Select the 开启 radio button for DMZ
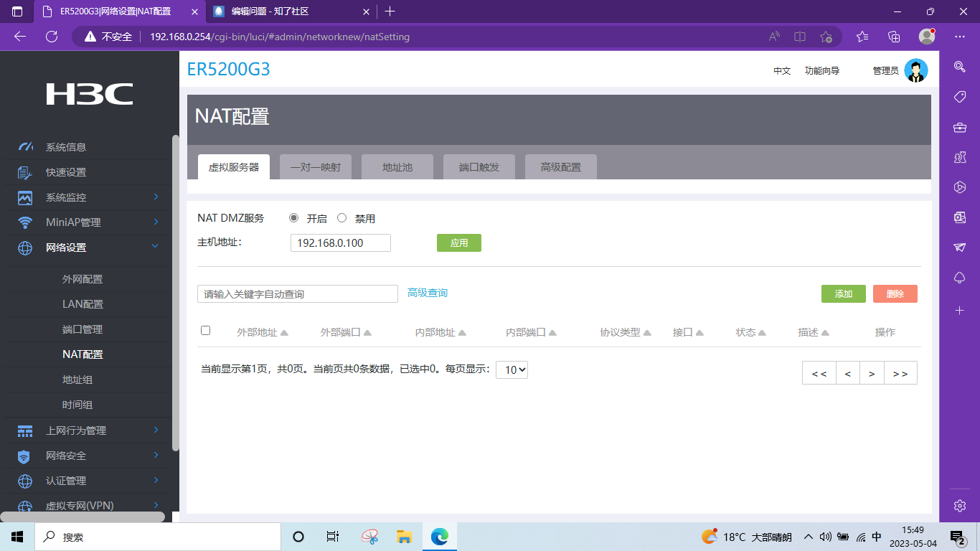Screen dimensions: 980x551 pos(294,218)
